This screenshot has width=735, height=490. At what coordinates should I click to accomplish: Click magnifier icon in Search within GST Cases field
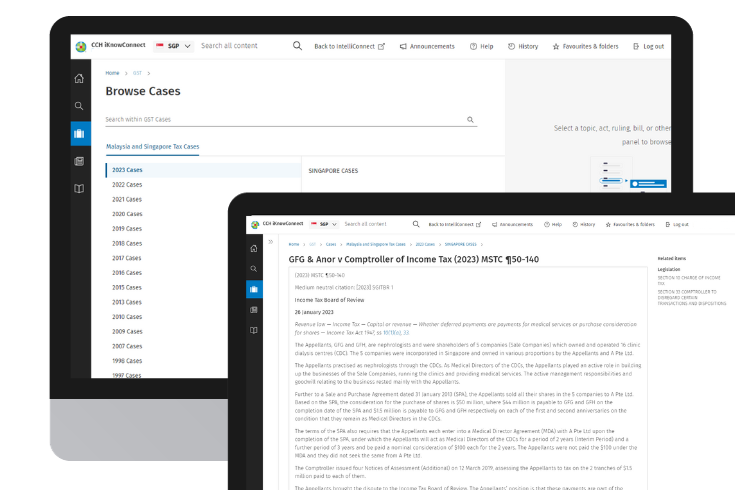(470, 120)
